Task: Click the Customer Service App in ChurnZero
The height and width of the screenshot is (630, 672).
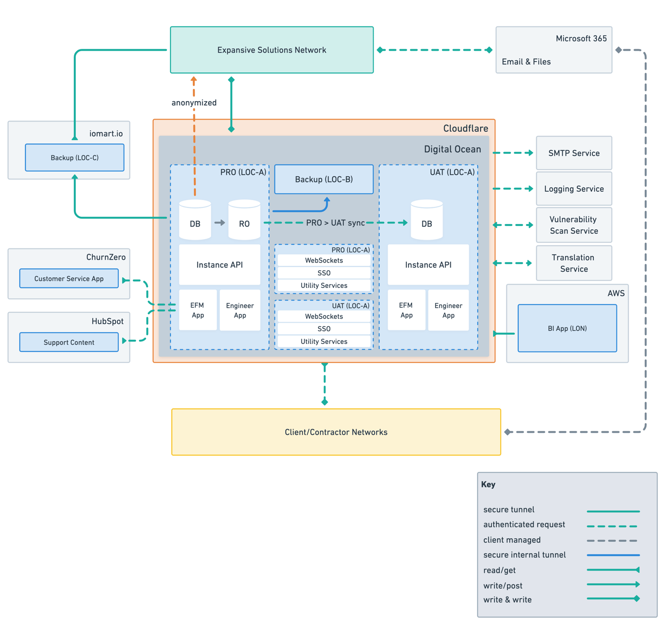Action: tap(68, 278)
